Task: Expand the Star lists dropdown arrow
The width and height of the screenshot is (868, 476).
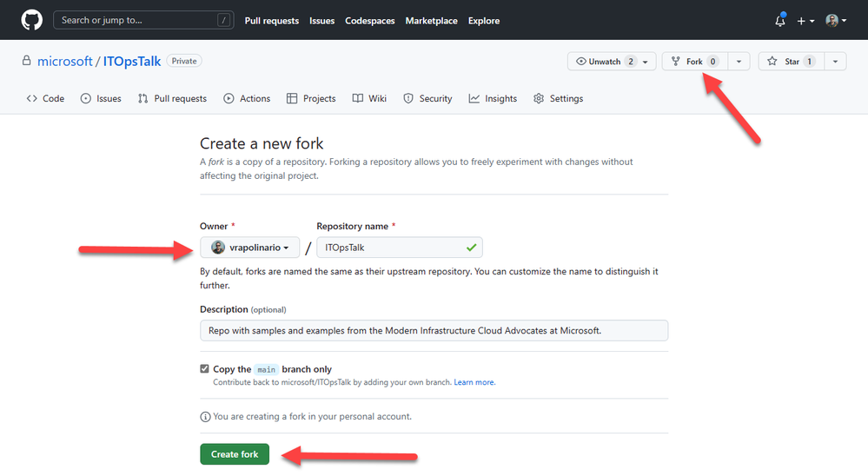Action: coord(834,62)
